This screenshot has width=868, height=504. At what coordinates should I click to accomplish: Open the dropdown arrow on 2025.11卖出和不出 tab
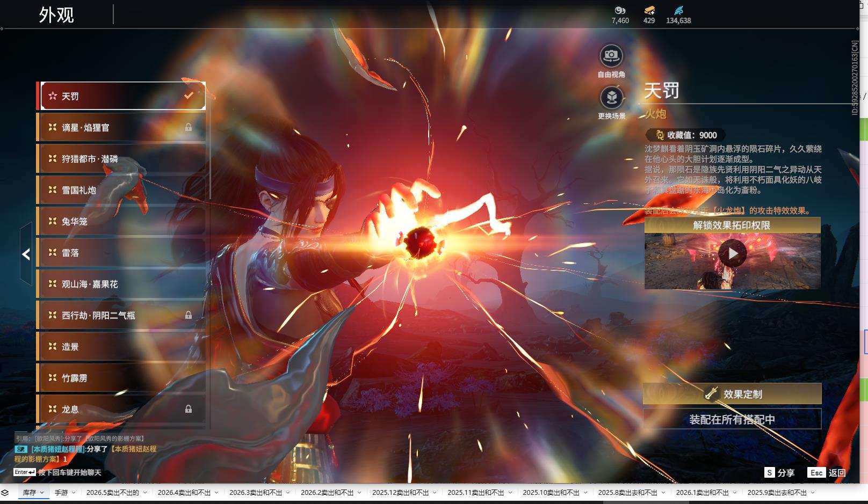click(x=510, y=493)
